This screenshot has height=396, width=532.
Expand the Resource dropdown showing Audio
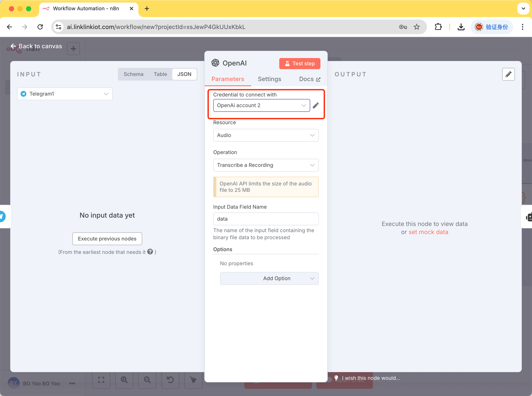[266, 135]
